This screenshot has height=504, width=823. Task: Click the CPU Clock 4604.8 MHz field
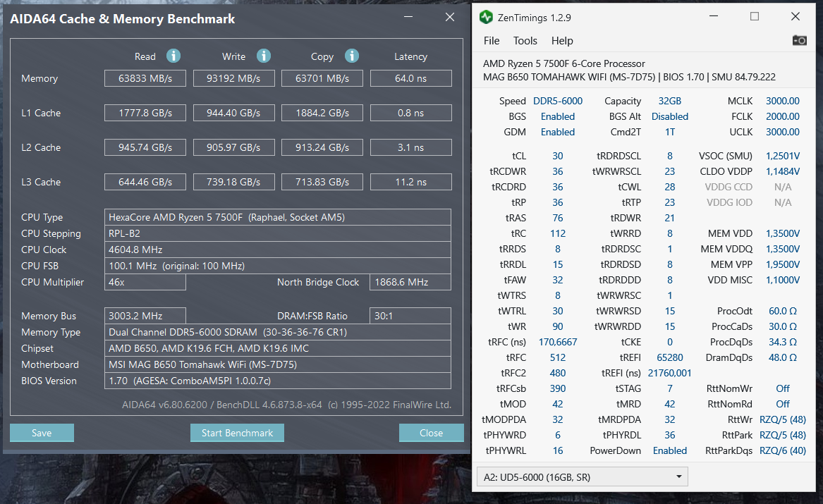(x=278, y=250)
